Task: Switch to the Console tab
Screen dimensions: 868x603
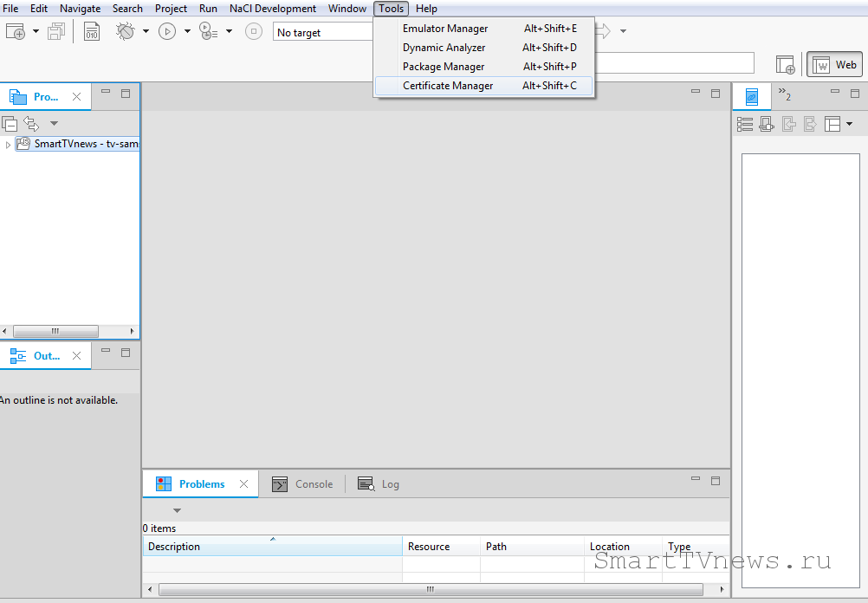Action: tap(303, 484)
